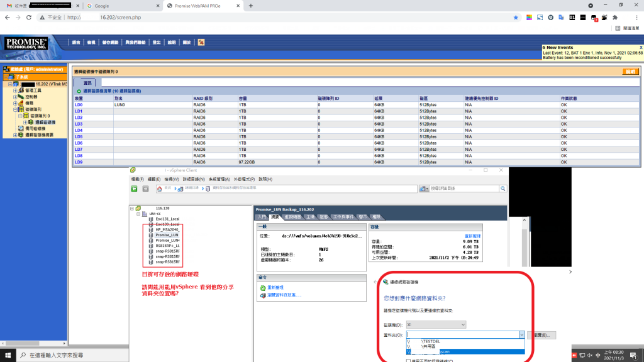The height and width of the screenshot is (362, 644).
Task: Open the 資料夾(O) folder combo box arrow
Action: [x=521, y=335]
